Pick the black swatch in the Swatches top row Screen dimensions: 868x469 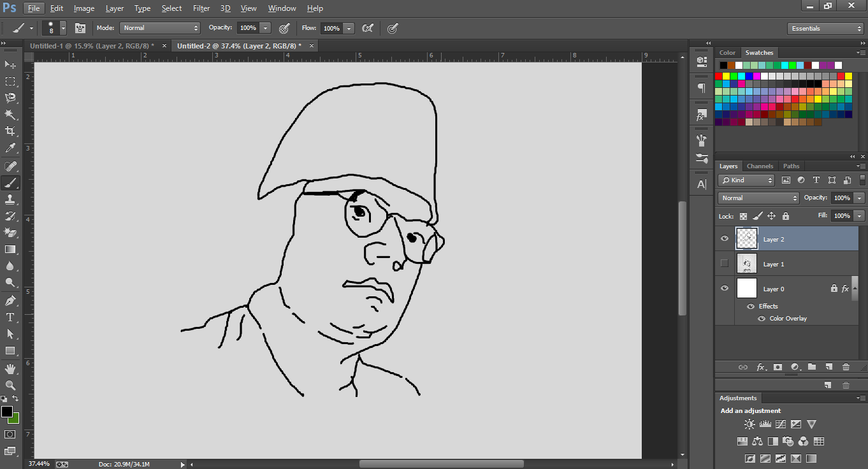click(723, 65)
